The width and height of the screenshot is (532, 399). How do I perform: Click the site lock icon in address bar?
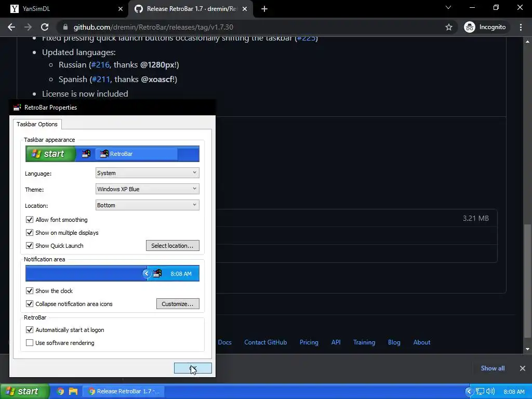tap(65, 27)
